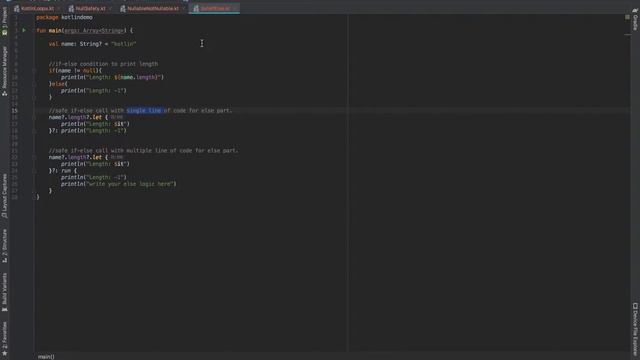
Task: Click the Build Variants icon in left strip
Action: point(4,309)
